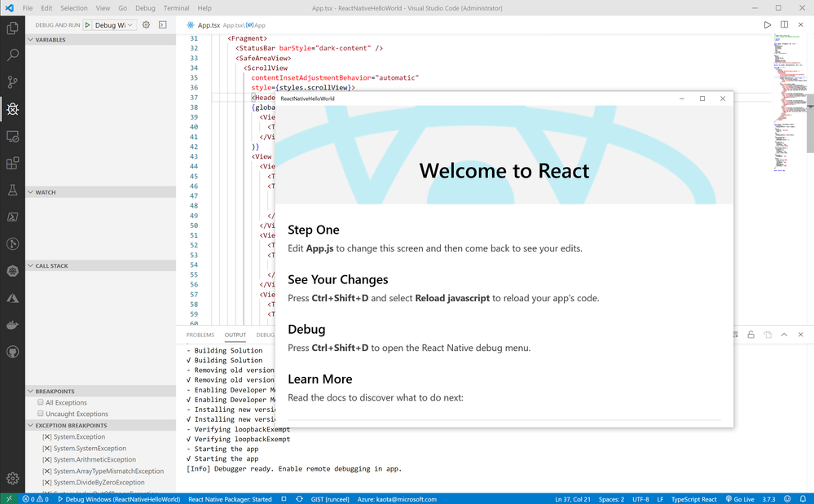This screenshot has width=814, height=504.
Task: Open the Selection menu
Action: point(73,8)
